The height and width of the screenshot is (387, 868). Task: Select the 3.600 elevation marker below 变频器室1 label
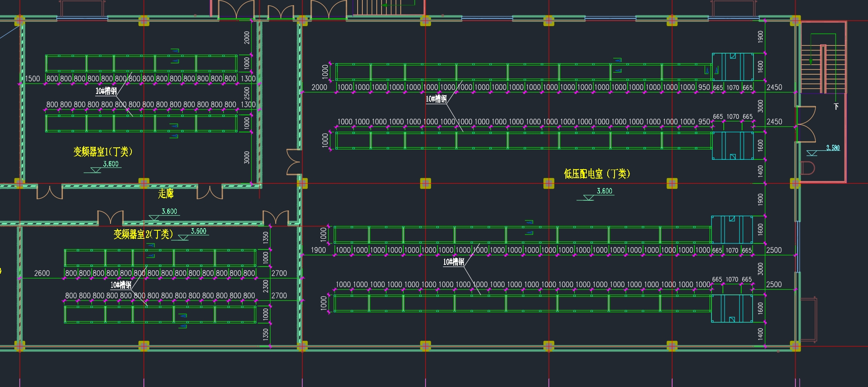coord(111,164)
